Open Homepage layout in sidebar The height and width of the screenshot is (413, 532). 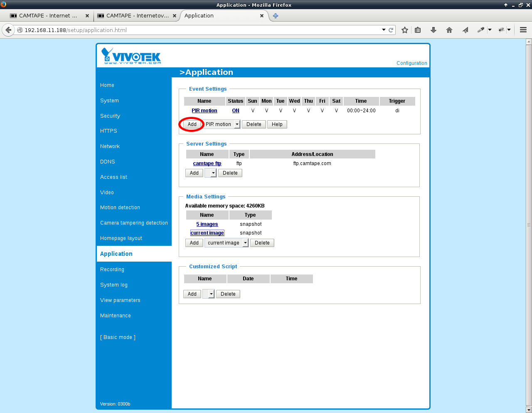tap(121, 238)
